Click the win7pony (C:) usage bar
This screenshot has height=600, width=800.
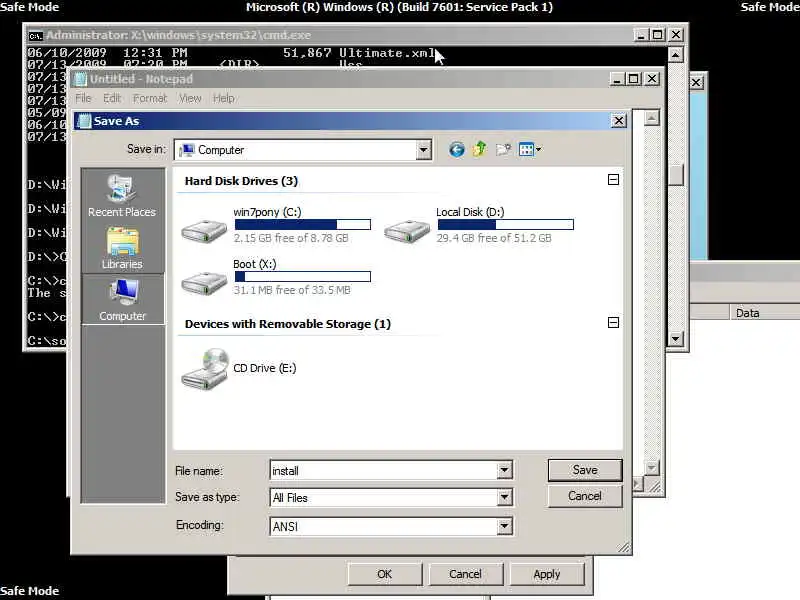(x=303, y=224)
